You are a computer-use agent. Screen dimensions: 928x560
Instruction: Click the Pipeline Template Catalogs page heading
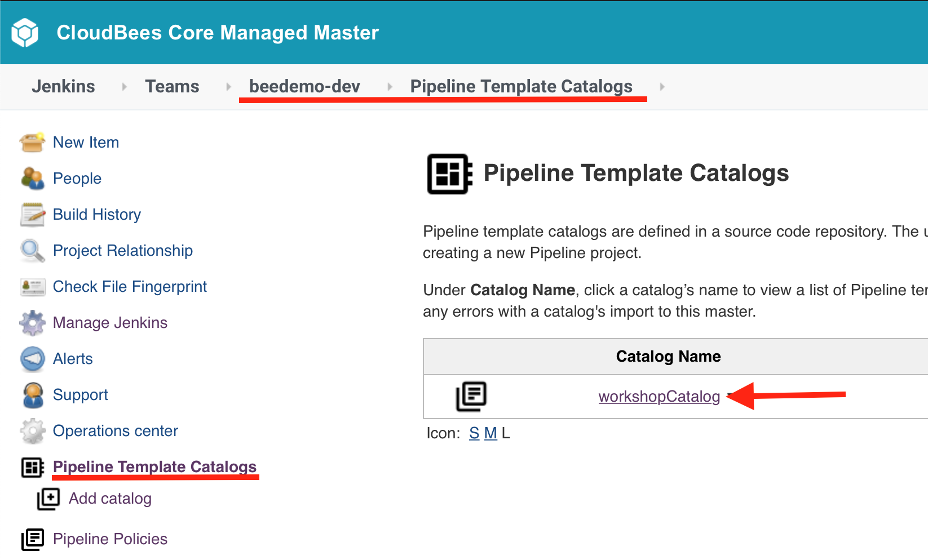click(636, 173)
